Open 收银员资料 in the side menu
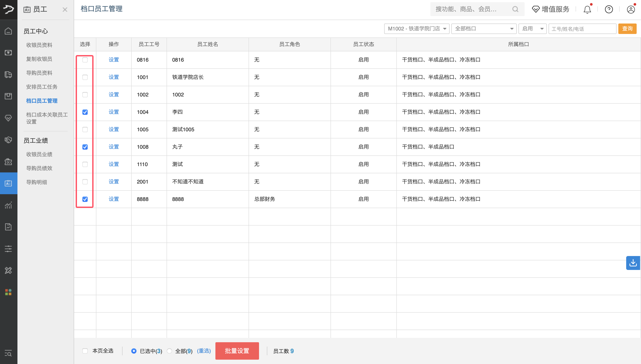641x364 pixels. (x=39, y=45)
